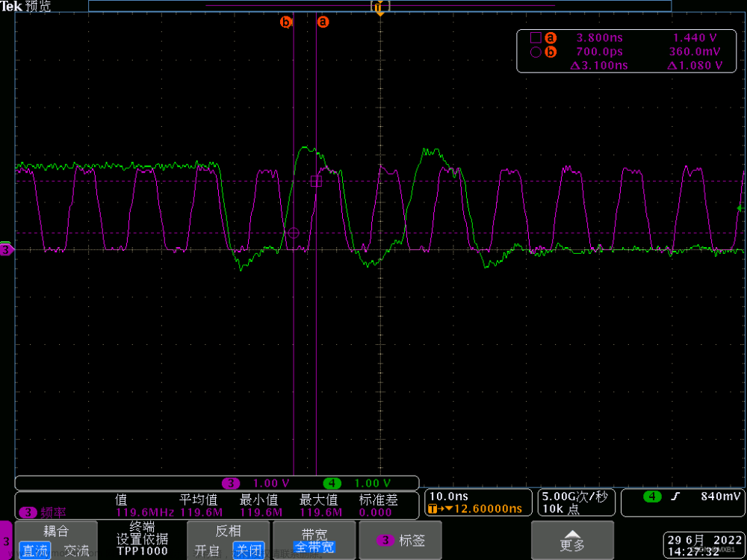747x560 pixels.
Task: Select the orange trigger position T marker
Action: [x=379, y=8]
